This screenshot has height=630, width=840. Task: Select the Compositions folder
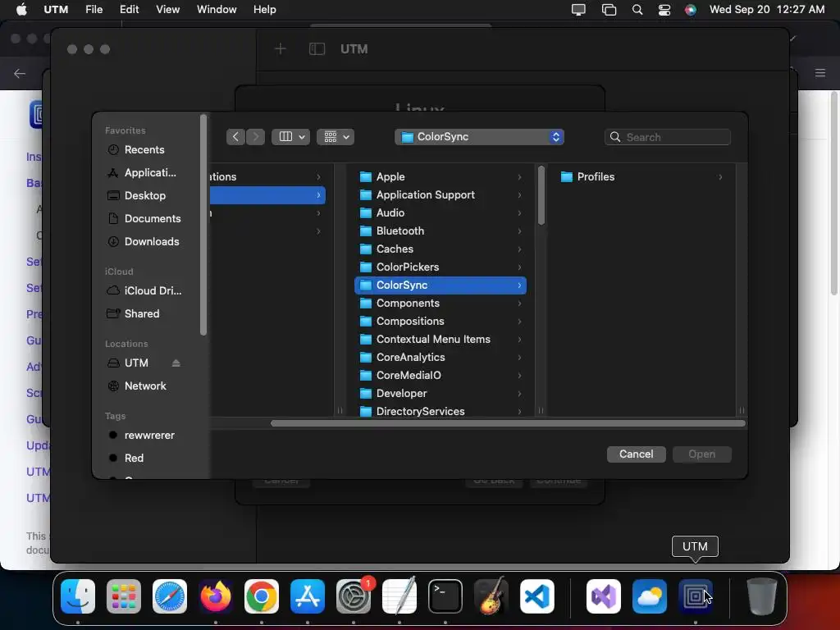[x=441, y=322]
